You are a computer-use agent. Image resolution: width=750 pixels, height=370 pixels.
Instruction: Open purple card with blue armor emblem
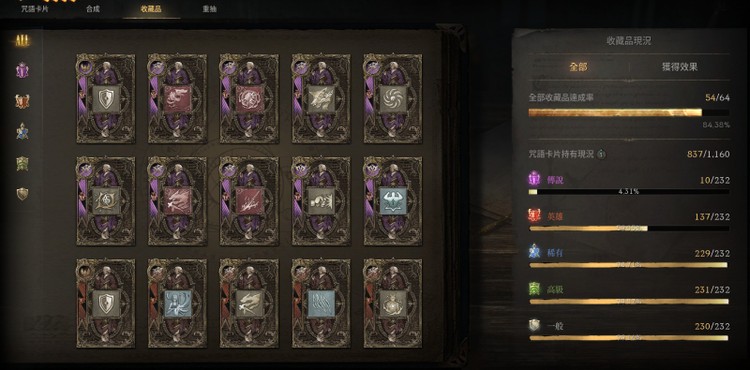[x=393, y=201]
